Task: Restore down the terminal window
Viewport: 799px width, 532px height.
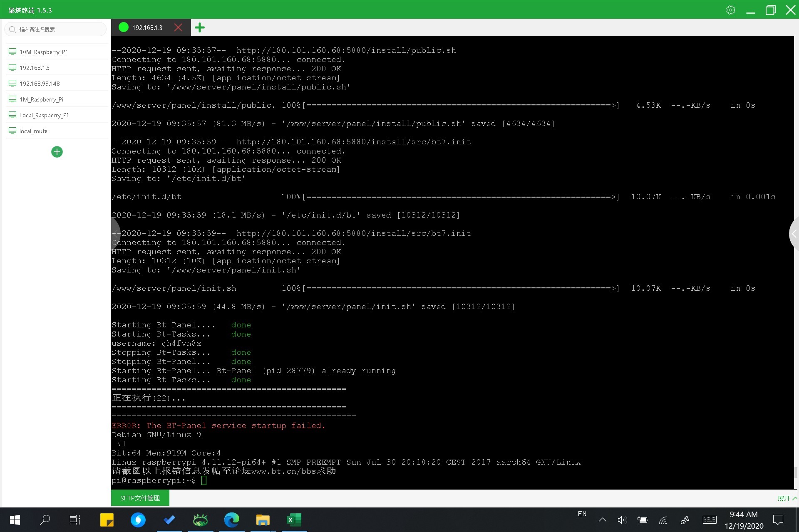Action: click(x=771, y=10)
